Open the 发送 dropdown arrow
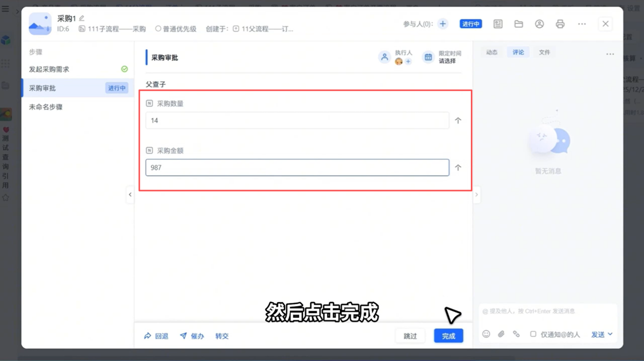 [x=610, y=334]
